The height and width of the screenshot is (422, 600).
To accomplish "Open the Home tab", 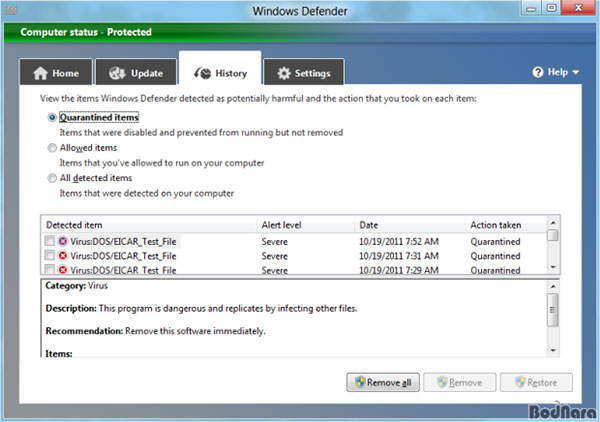I will click(x=56, y=72).
